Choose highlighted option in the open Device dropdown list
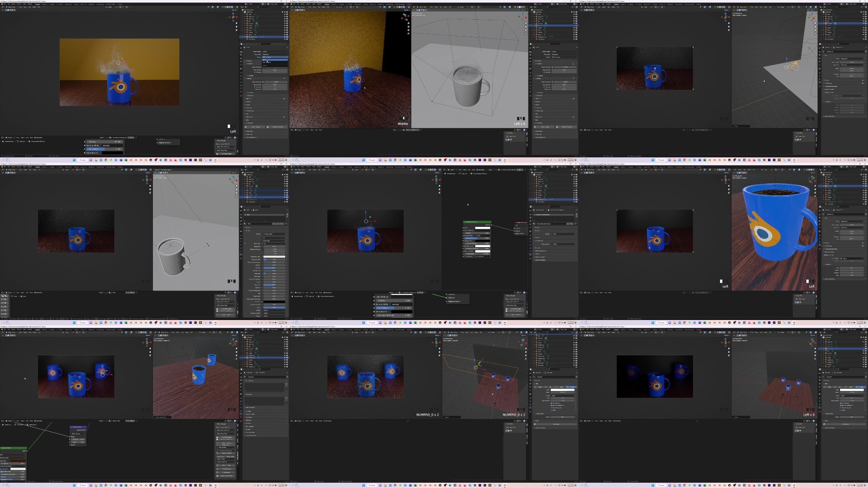Viewport: 868px width, 488px height. pyautogui.click(x=275, y=60)
